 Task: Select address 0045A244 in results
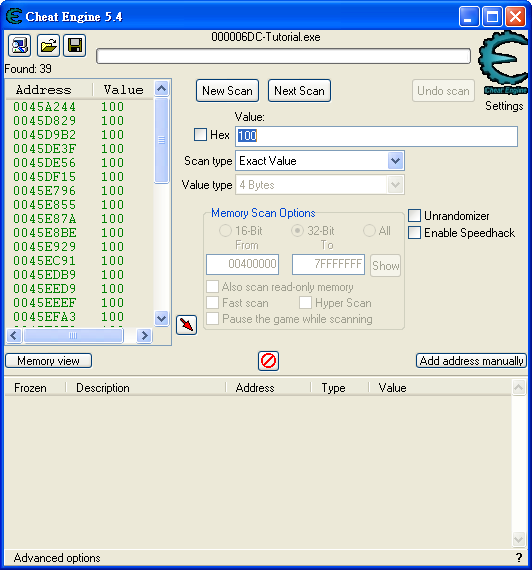(44, 107)
